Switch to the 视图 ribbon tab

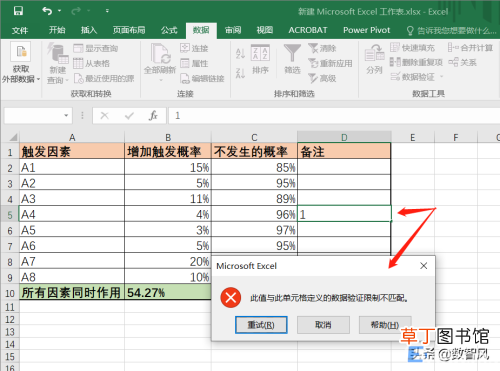tap(265, 30)
